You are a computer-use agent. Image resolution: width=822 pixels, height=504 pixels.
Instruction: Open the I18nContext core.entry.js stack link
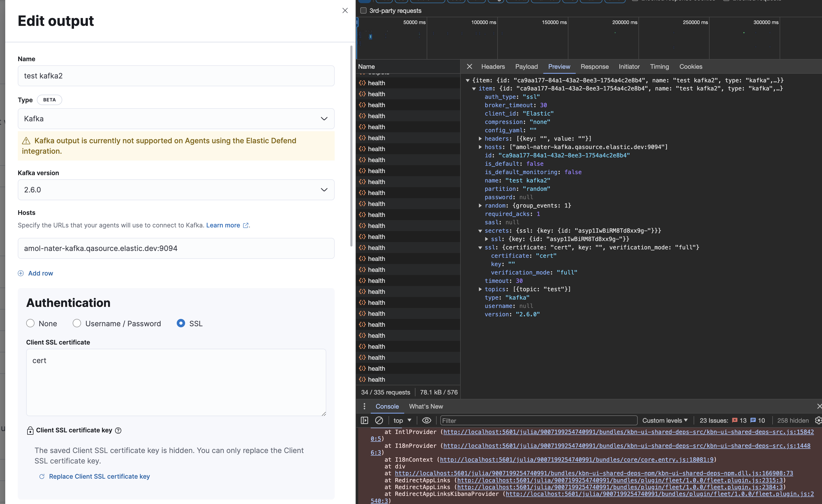(x=576, y=460)
